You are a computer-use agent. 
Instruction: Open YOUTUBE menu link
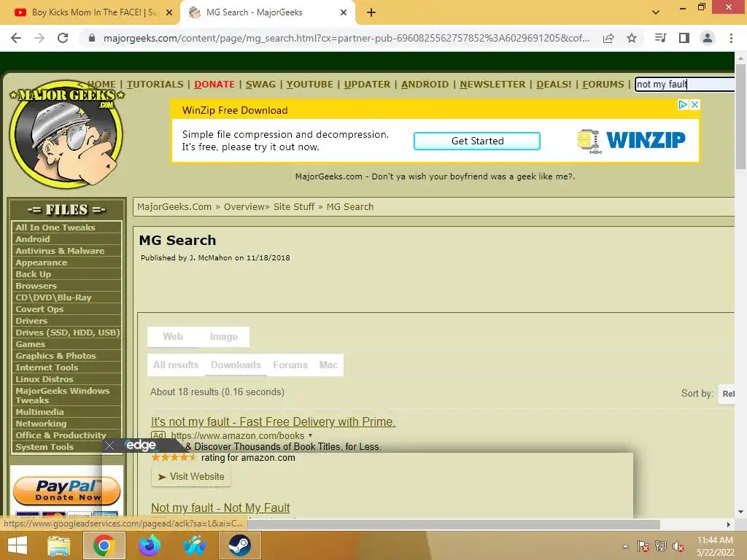click(x=309, y=85)
